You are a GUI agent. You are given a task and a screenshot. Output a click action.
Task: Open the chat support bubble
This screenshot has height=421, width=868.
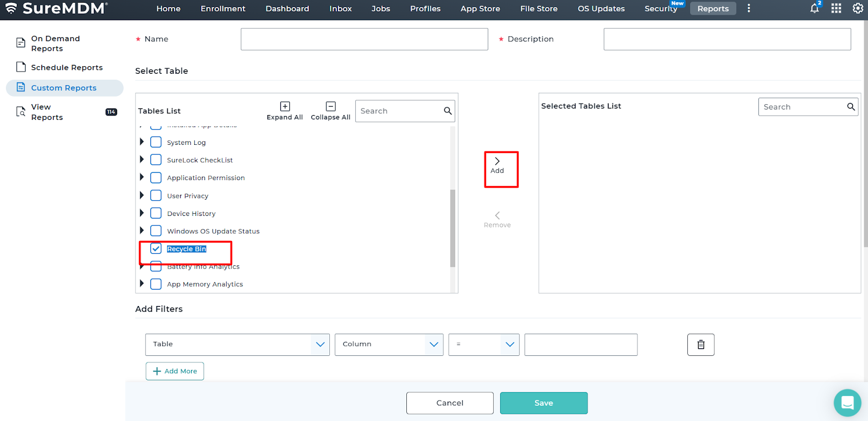click(847, 403)
